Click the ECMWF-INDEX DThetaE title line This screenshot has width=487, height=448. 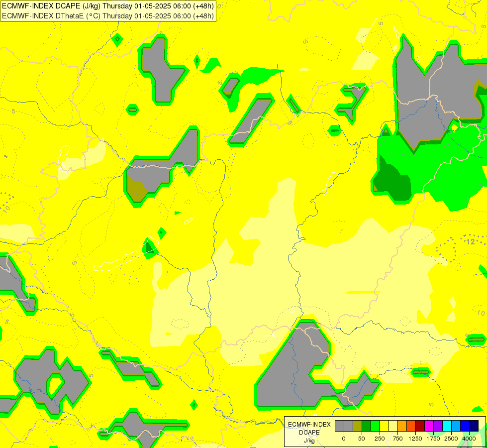(x=108, y=16)
